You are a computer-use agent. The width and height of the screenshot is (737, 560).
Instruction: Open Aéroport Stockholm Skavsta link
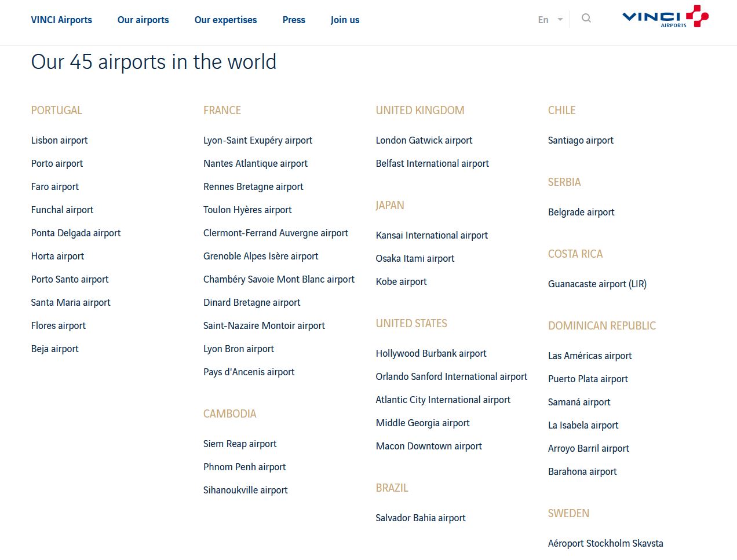tap(605, 543)
